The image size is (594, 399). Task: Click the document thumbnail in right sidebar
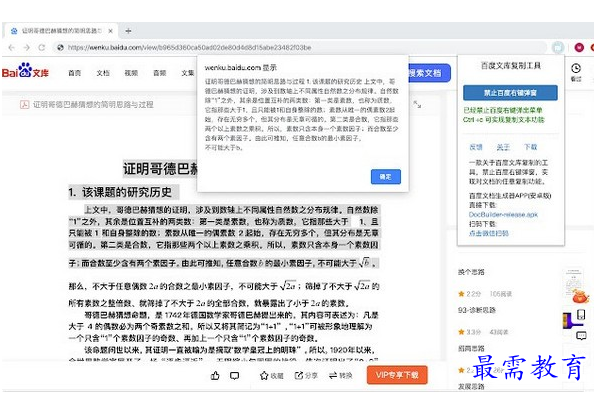click(573, 282)
